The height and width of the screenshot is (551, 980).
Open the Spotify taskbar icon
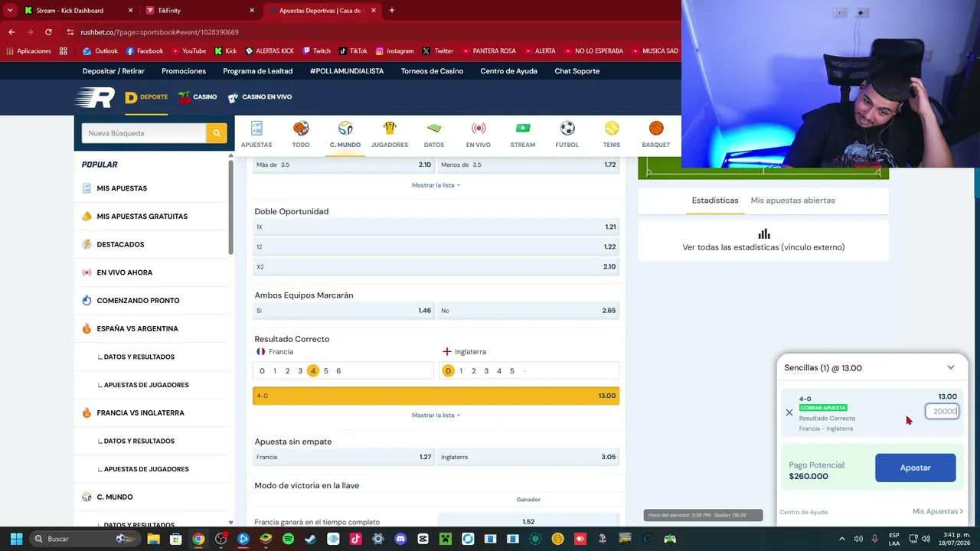tap(288, 539)
